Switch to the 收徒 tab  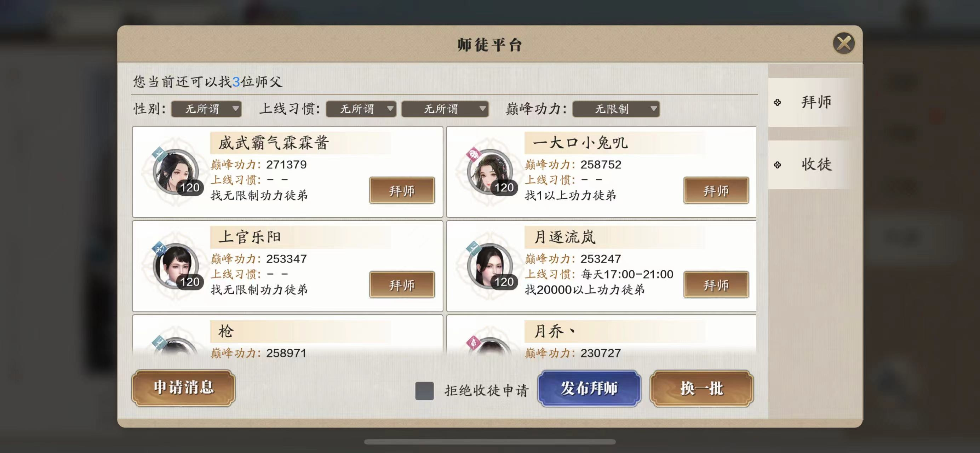[x=809, y=164]
